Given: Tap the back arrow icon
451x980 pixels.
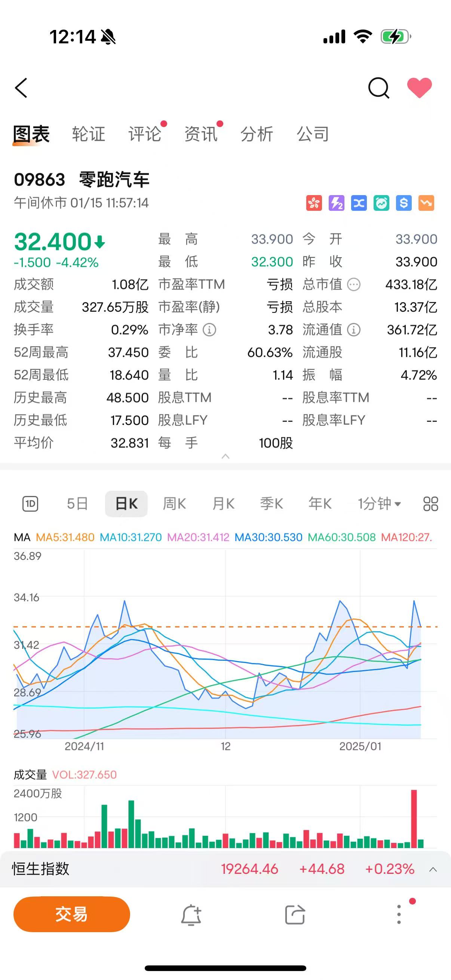Looking at the screenshot, I should pyautogui.click(x=21, y=88).
